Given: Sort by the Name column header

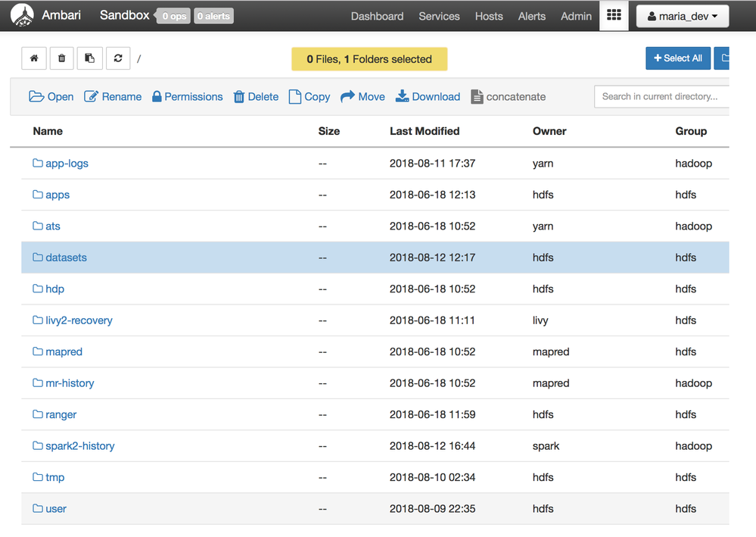Looking at the screenshot, I should [x=48, y=131].
